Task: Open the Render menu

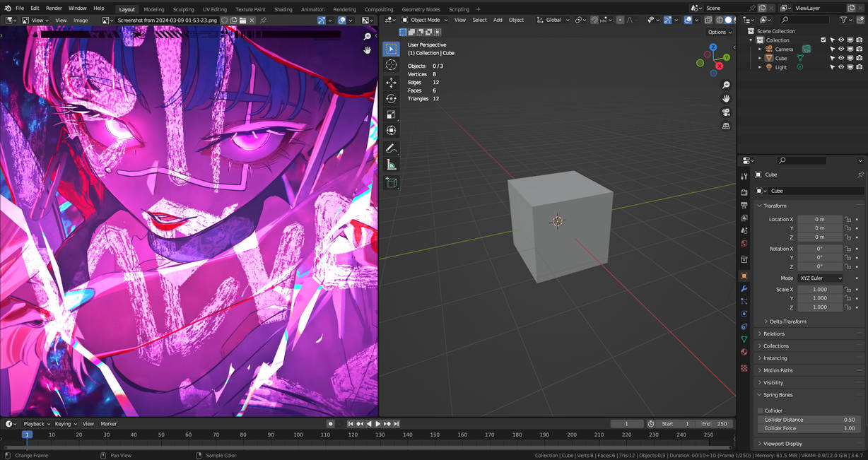Action: click(54, 8)
